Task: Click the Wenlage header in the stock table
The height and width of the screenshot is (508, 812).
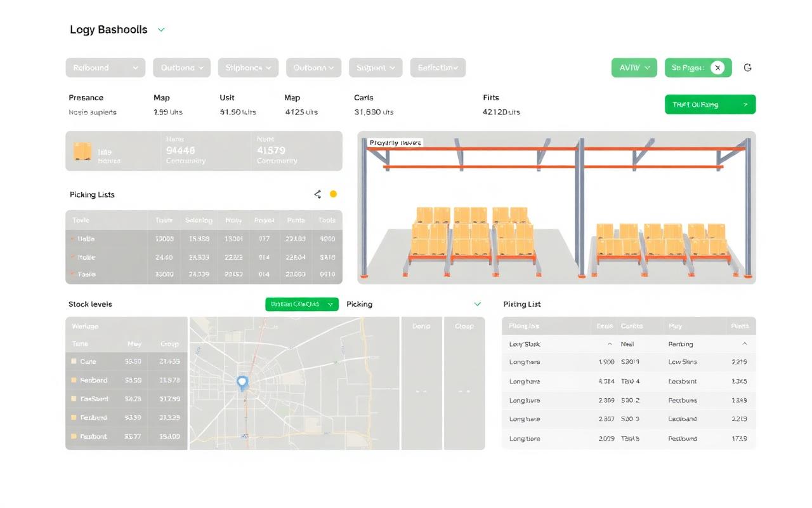Action: click(86, 326)
